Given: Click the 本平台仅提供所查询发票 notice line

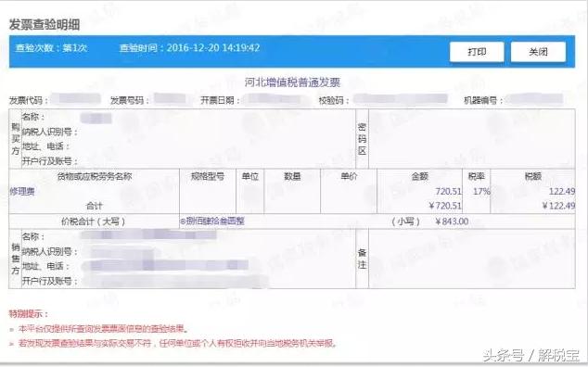Looking at the screenshot, I should pos(104,329).
